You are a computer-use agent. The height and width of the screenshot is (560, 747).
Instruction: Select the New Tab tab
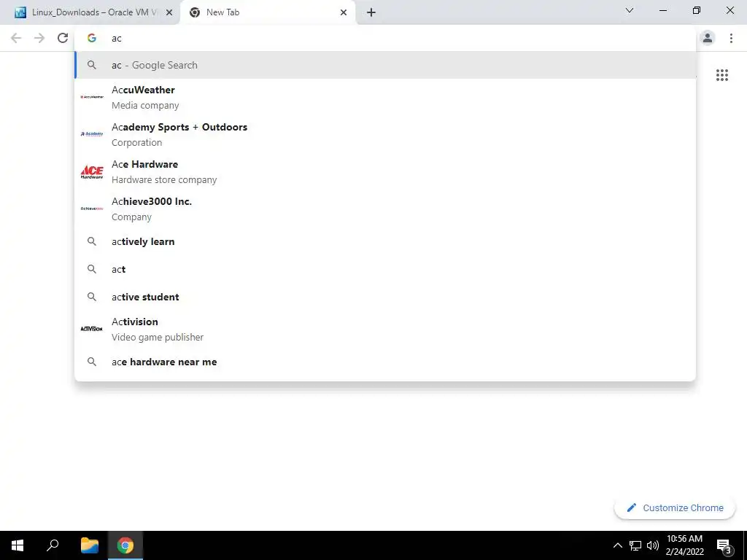coord(268,12)
